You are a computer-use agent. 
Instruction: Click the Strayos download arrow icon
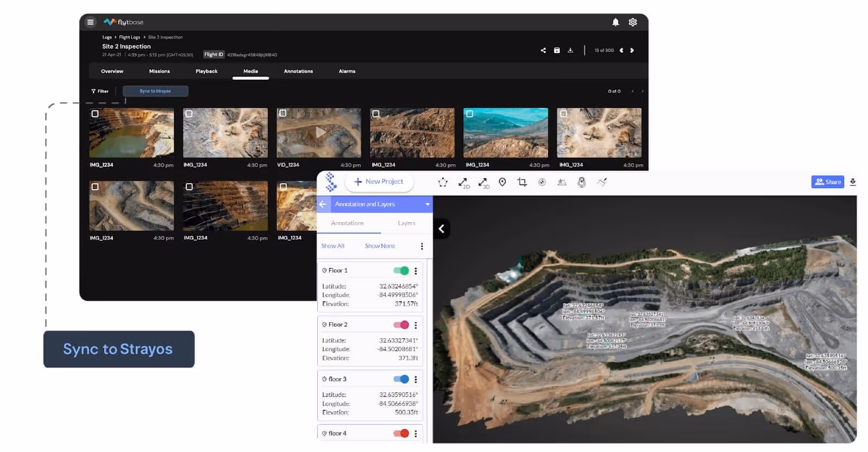853,182
